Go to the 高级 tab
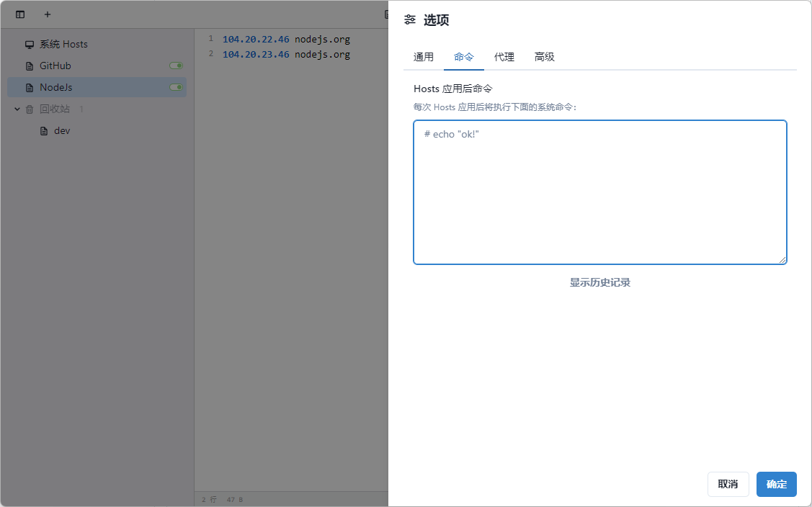812x507 pixels. tap(545, 57)
